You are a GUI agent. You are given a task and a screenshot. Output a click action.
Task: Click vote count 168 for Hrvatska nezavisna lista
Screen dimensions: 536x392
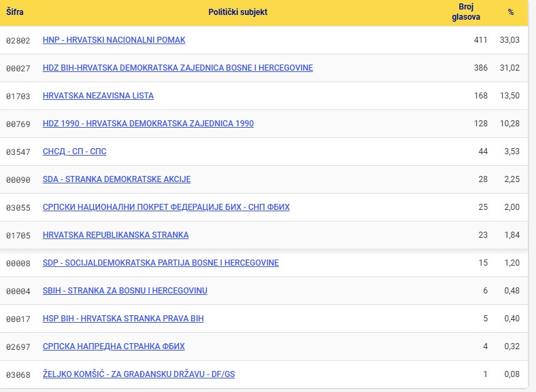point(481,96)
